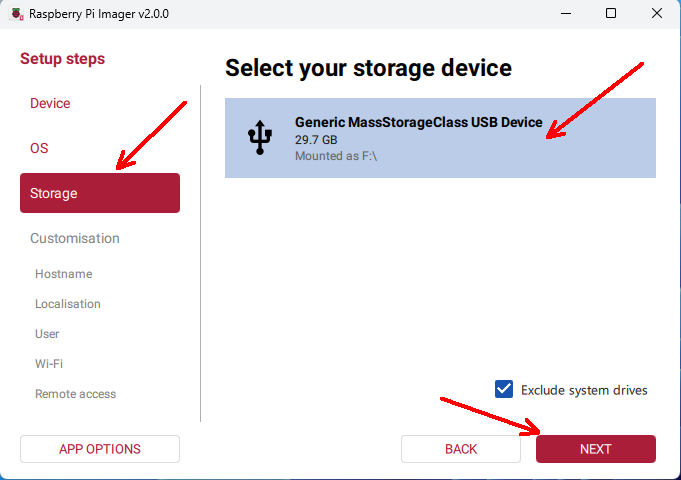Image resolution: width=681 pixels, height=480 pixels.
Task: Open the Remote access sub-step
Action: coord(75,394)
